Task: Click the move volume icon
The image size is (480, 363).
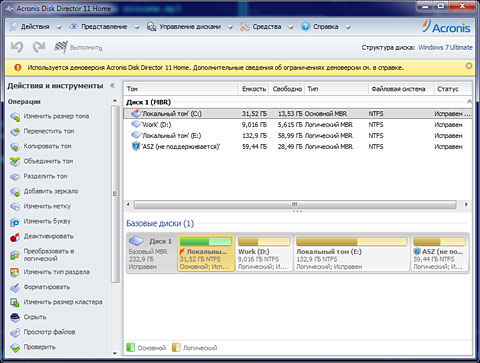Action: [15, 132]
